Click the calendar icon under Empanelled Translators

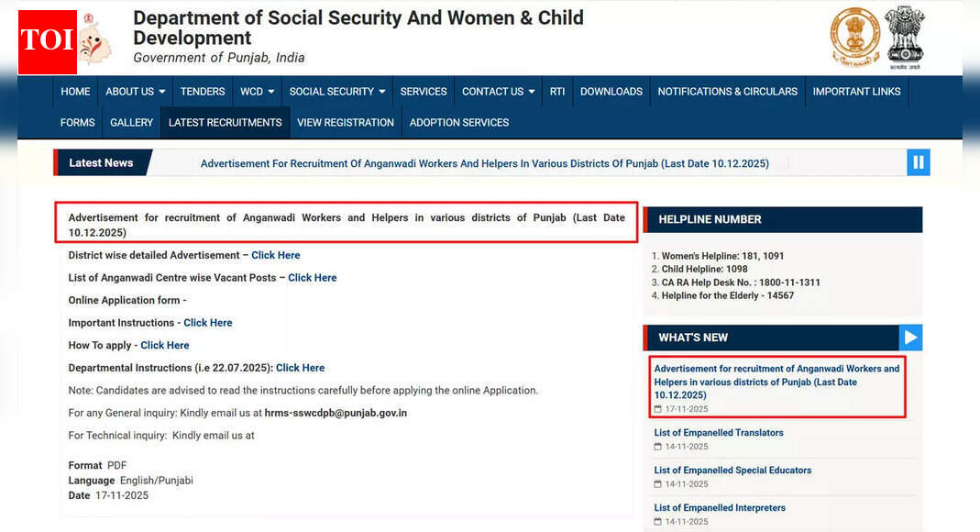coord(656,447)
